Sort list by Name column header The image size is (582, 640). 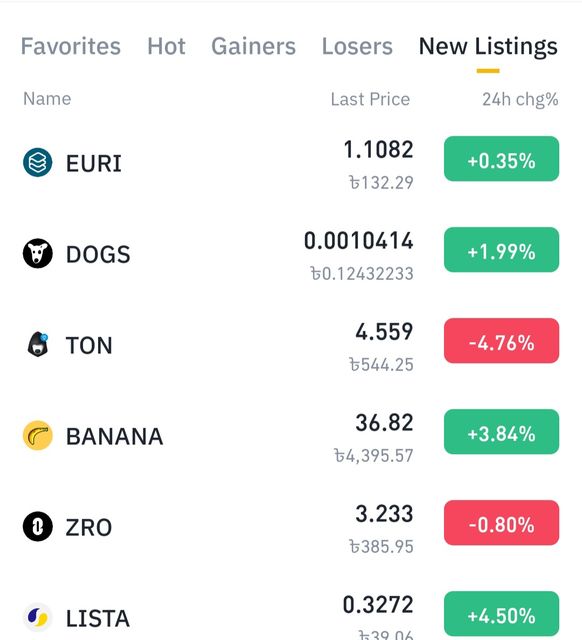(47, 99)
